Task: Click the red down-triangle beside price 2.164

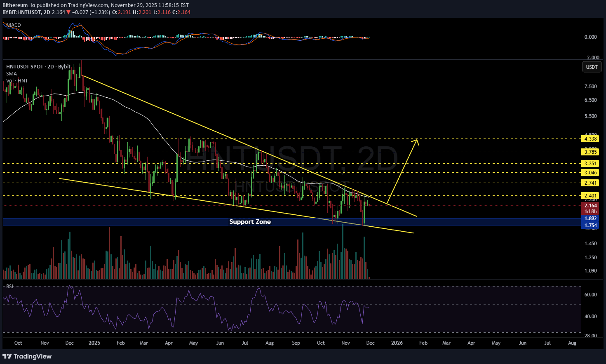Action: point(69,12)
